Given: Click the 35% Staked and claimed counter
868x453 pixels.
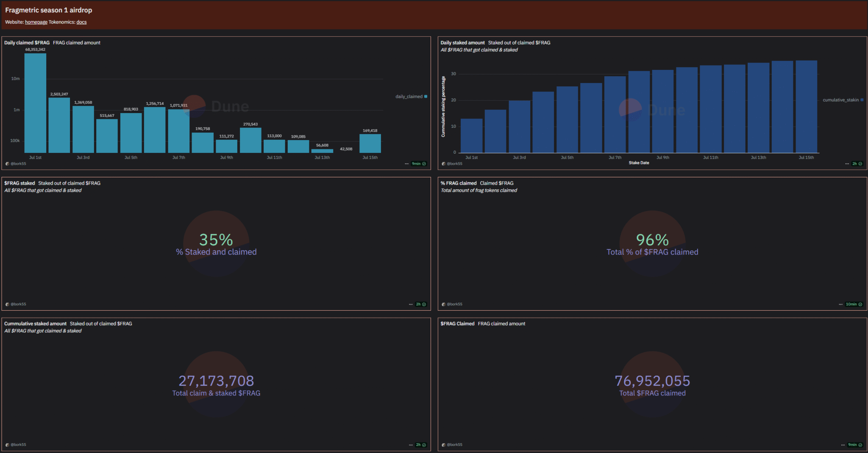Looking at the screenshot, I should pos(216,240).
